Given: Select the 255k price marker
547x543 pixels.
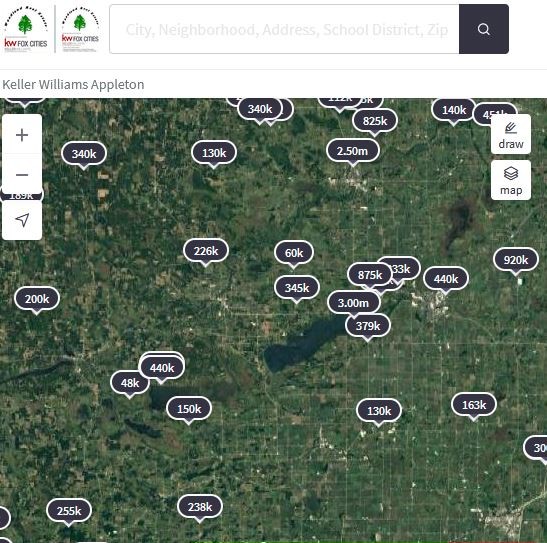Looking at the screenshot, I should pos(69,511).
